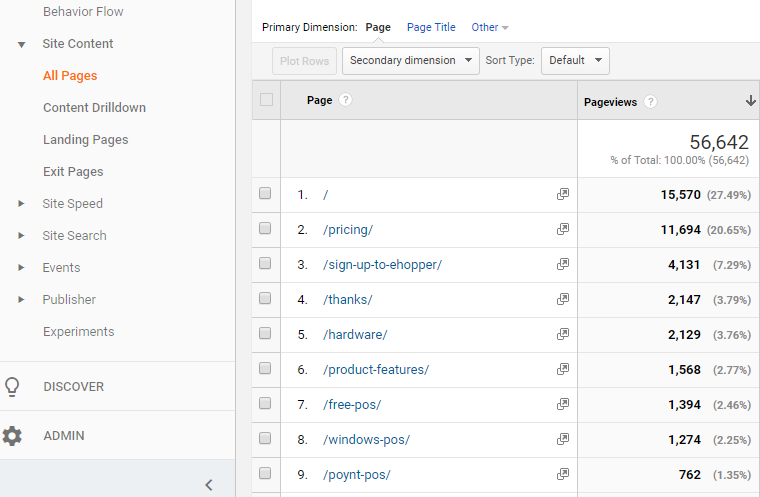
Task: Open the Sort Type Default dropdown
Action: 575,61
